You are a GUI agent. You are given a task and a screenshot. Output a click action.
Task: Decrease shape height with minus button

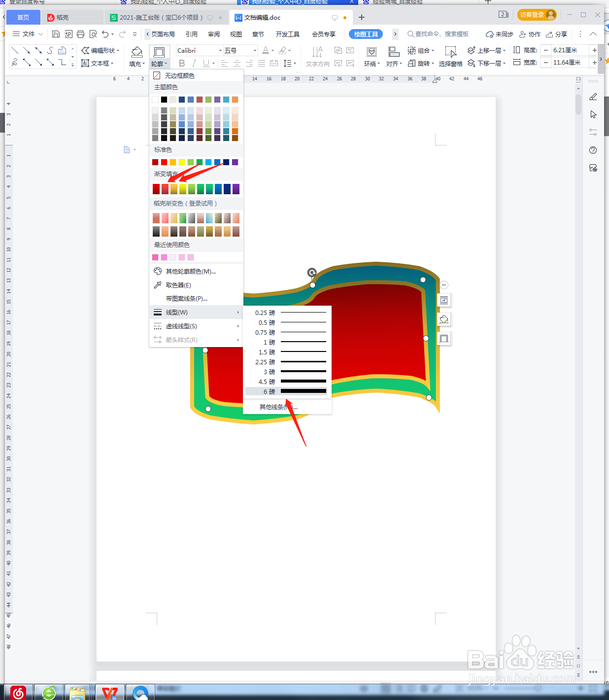[546, 50]
